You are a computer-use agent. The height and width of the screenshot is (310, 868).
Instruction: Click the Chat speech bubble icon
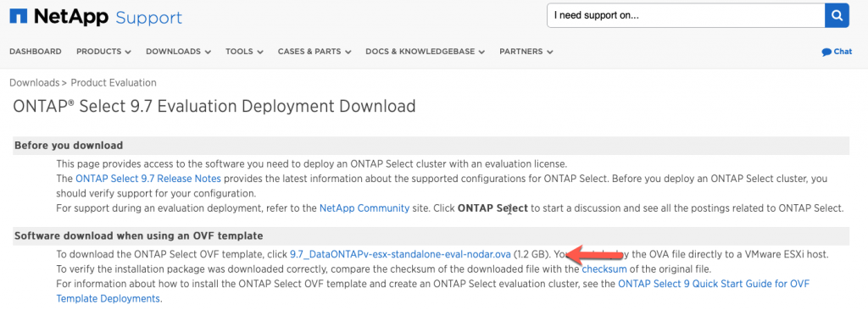(x=826, y=52)
